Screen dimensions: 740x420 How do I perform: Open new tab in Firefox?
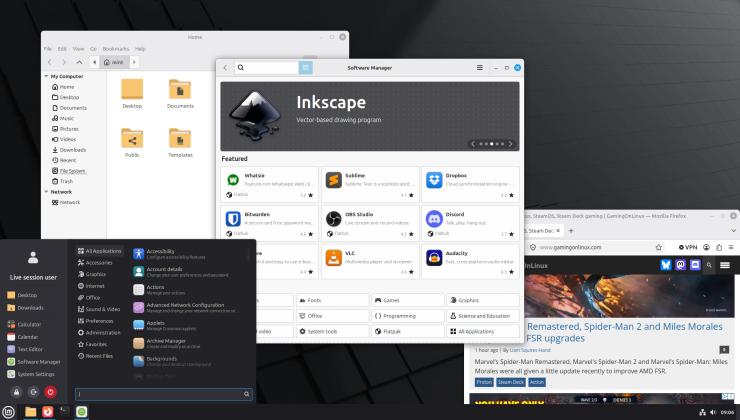point(571,231)
